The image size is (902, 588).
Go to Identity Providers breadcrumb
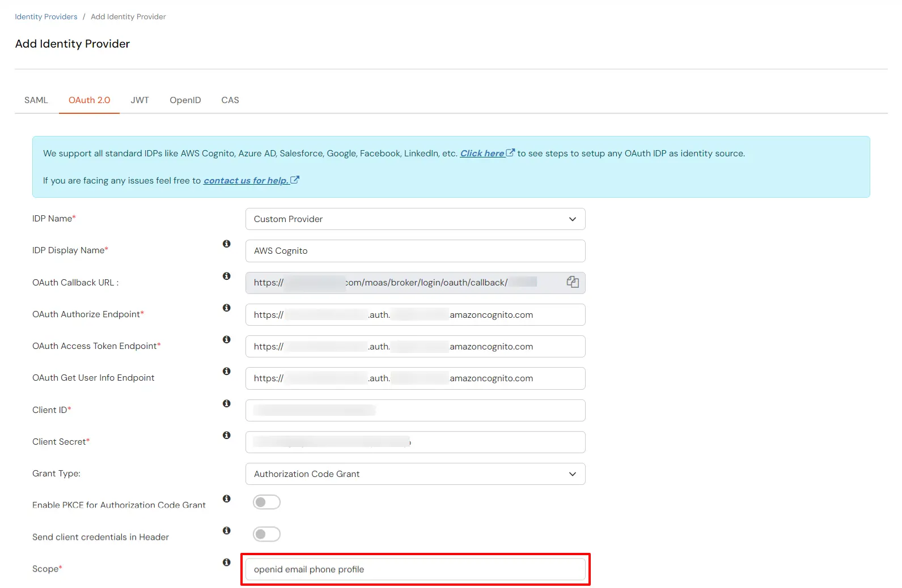coord(46,17)
